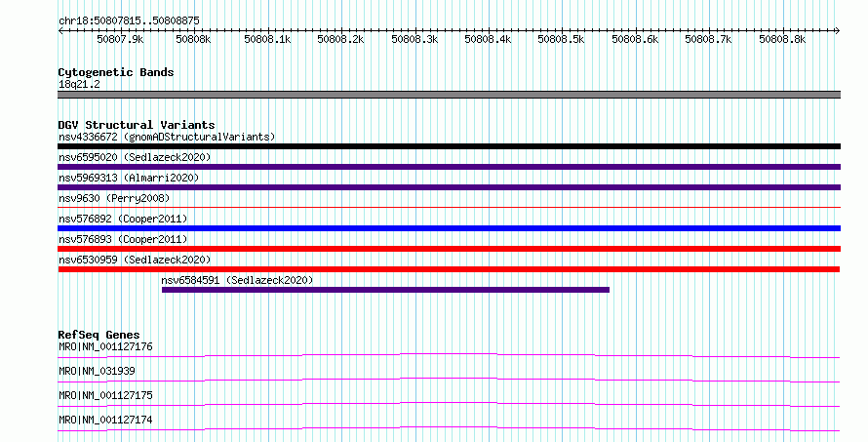Select the red nsv576893 variant bar
The height and width of the screenshot is (442, 868).
449,249
